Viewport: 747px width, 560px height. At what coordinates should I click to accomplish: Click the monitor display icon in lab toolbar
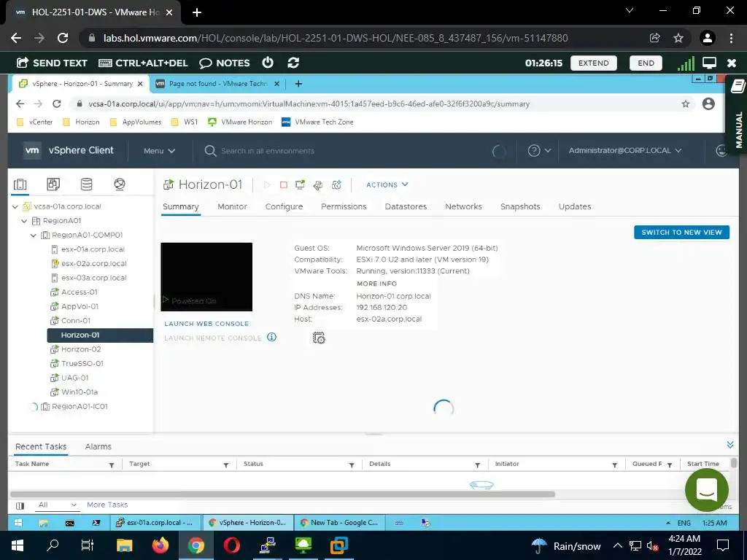click(x=709, y=63)
